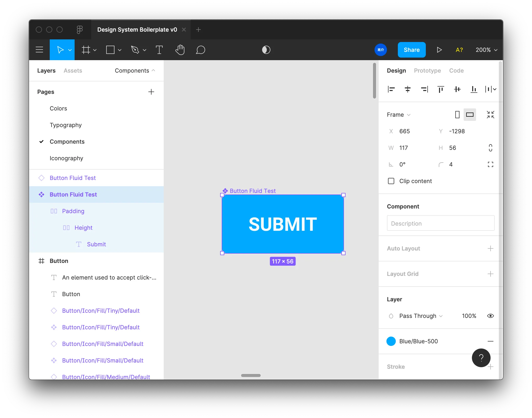Click independent corners icon

[x=491, y=164]
